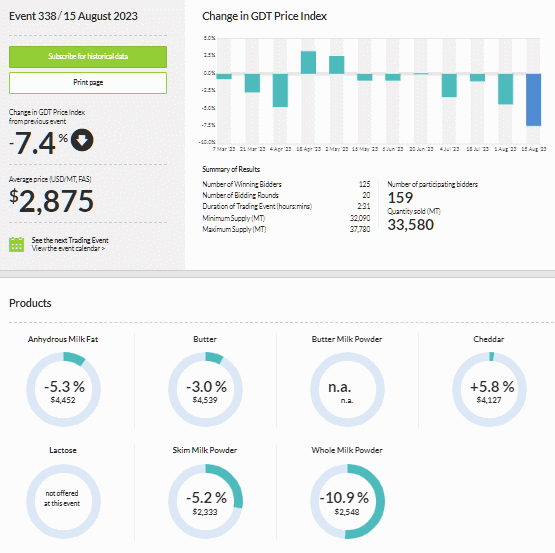Click the Butter Milk Powder title
555x553 pixels.
pyautogui.click(x=347, y=339)
